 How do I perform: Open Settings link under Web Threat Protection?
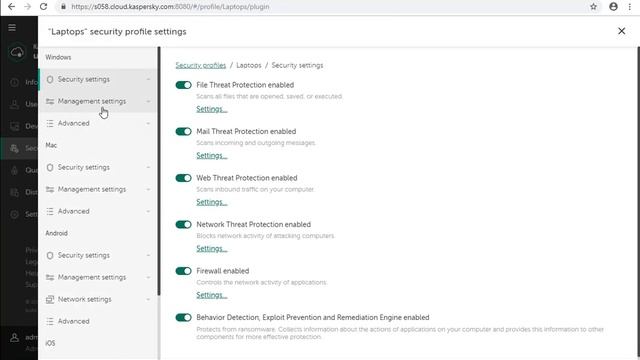tap(211, 202)
